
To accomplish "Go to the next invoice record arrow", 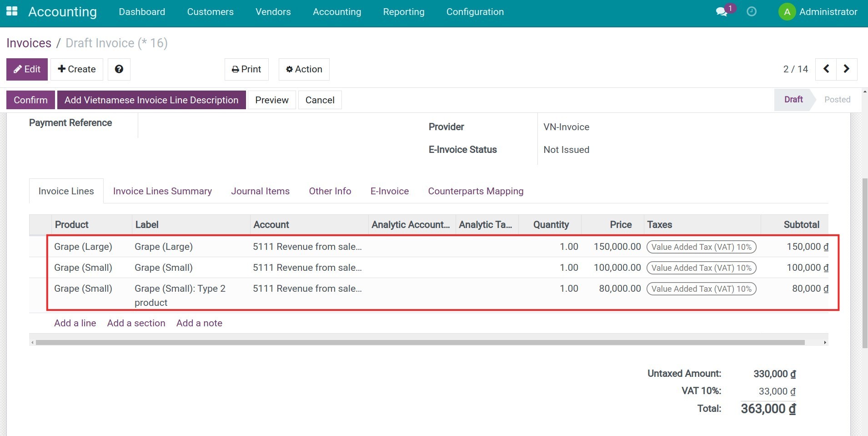I will [x=847, y=69].
